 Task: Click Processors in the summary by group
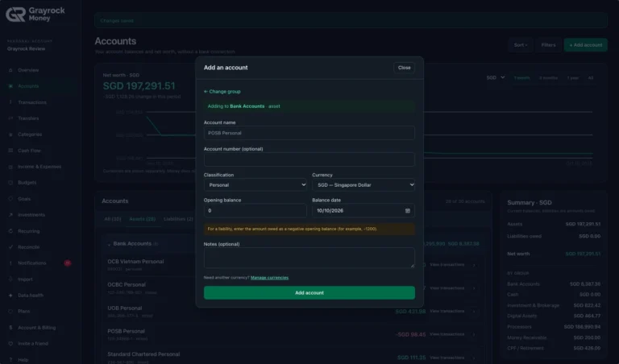coord(519,327)
